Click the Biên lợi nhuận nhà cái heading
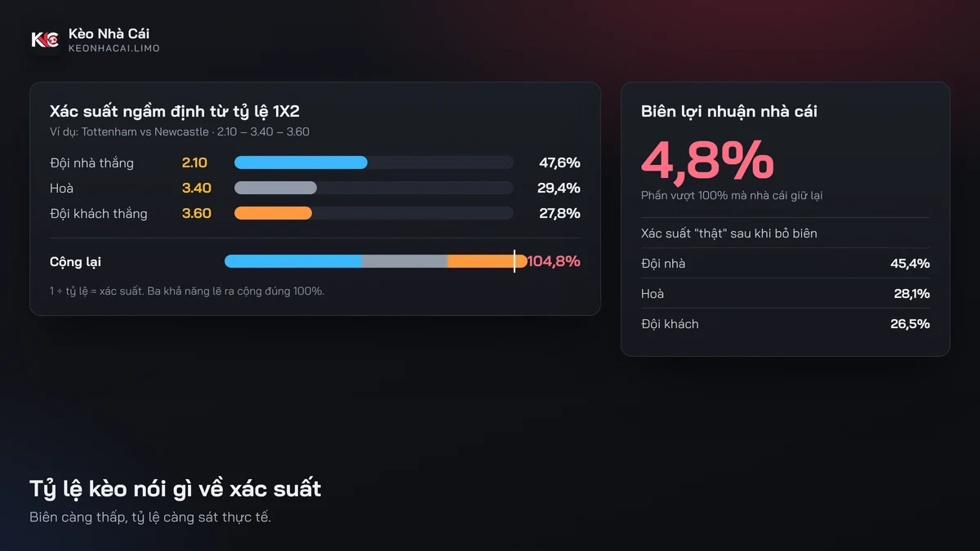This screenshot has height=551, width=980. point(729,112)
